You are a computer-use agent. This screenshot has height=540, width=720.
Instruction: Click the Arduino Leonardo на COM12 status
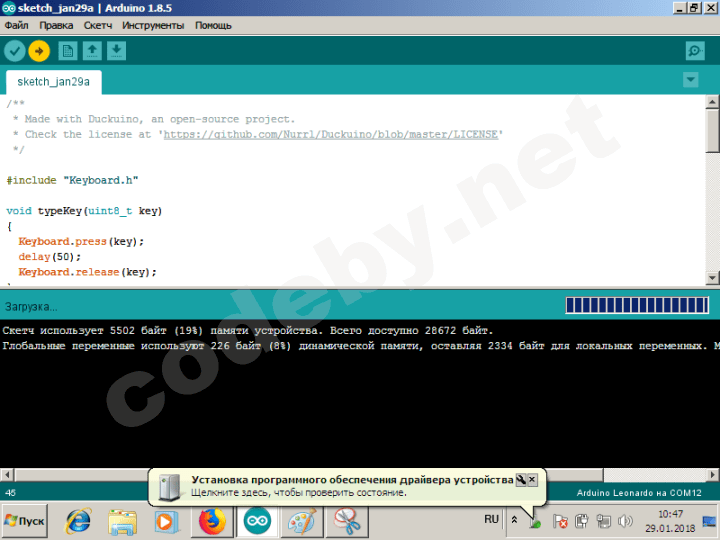tap(639, 493)
